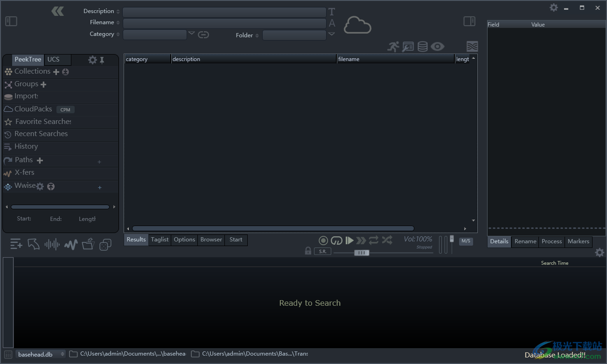Toggle the shuffle playback icon

click(387, 240)
